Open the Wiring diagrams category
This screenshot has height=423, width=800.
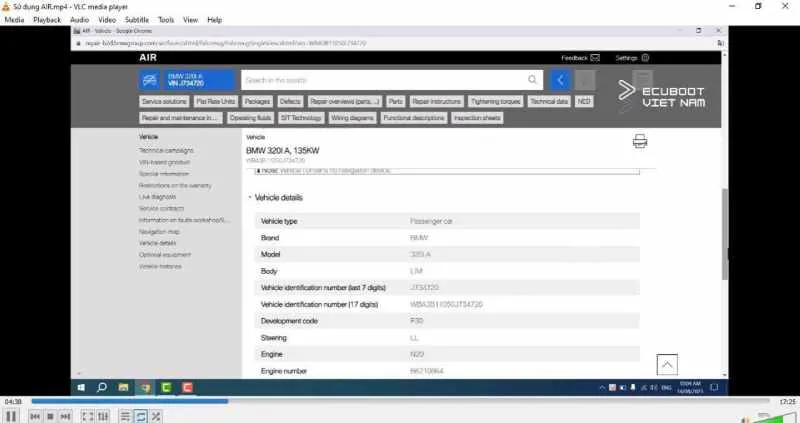[x=353, y=118]
